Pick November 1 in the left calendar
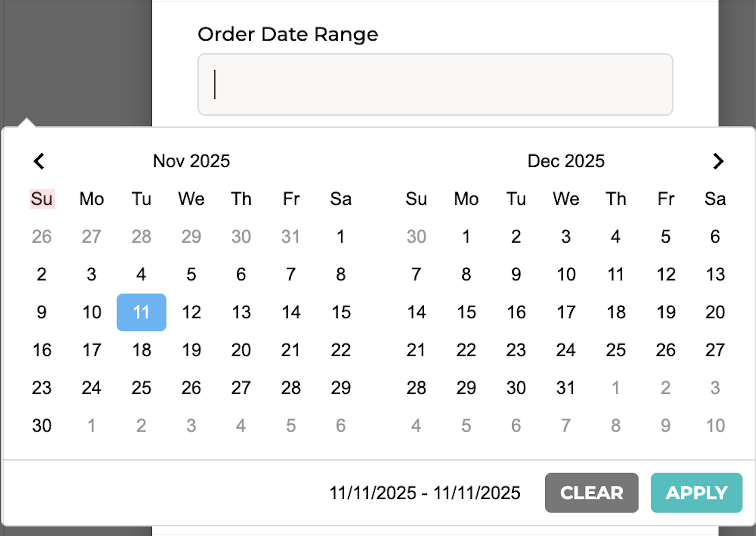 [x=341, y=237]
